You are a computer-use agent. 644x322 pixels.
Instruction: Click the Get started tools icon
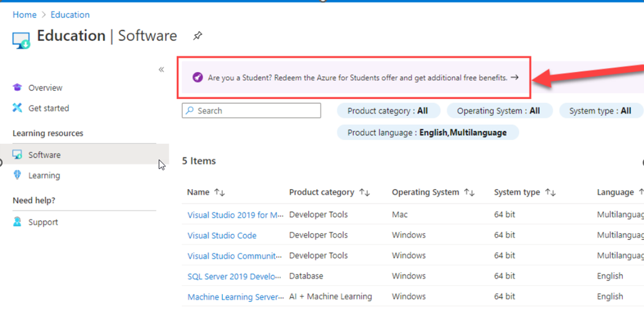tap(17, 108)
